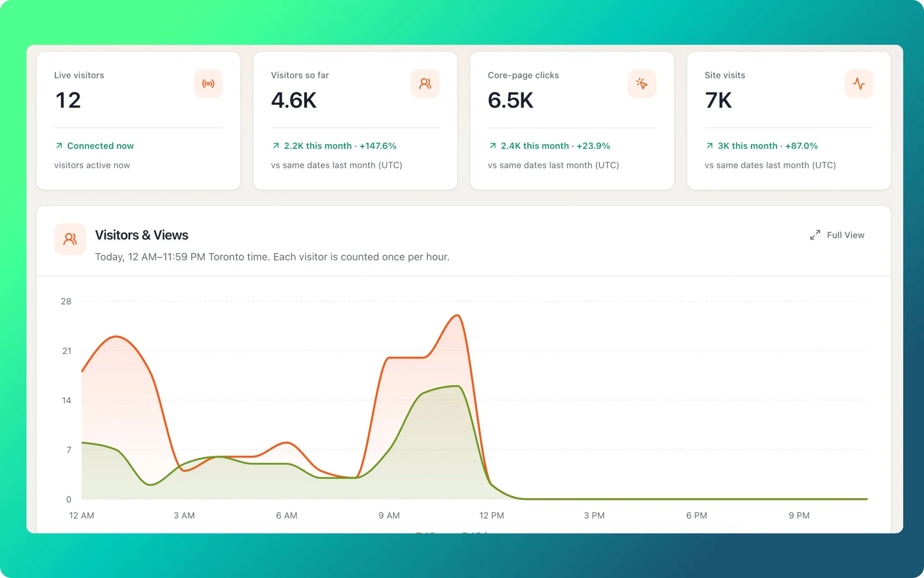Click the Live visitors broadcast icon
This screenshot has width=924, height=578.
pyautogui.click(x=208, y=84)
